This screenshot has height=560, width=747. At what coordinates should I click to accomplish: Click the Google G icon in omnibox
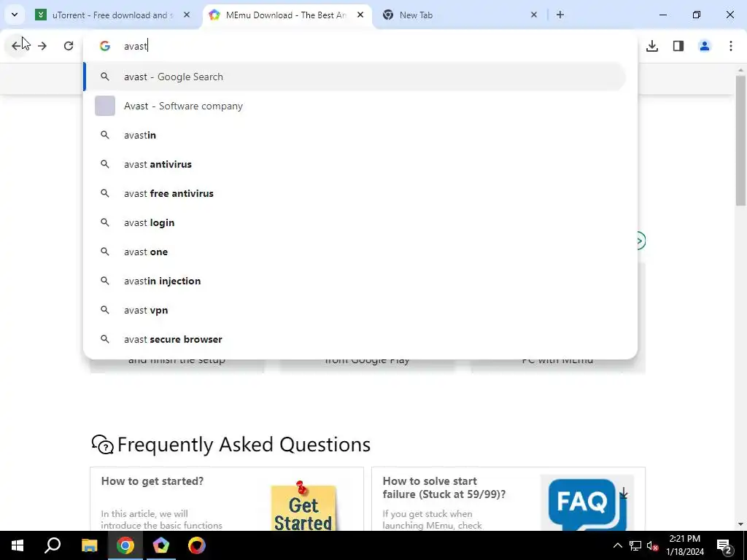[x=105, y=46]
